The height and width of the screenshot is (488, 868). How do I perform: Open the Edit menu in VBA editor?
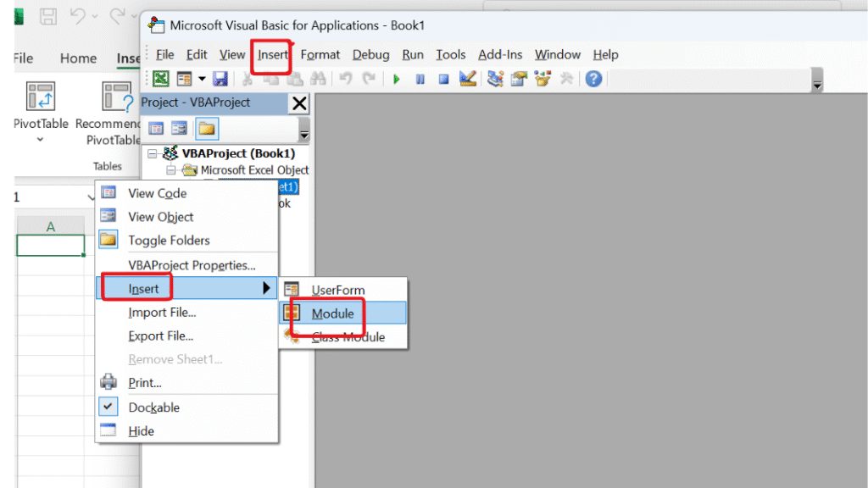[197, 55]
